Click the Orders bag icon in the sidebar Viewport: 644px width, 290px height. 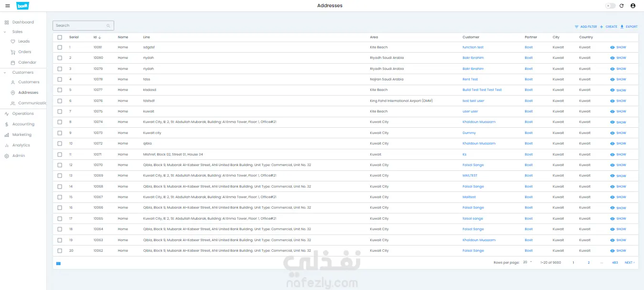coord(13,52)
